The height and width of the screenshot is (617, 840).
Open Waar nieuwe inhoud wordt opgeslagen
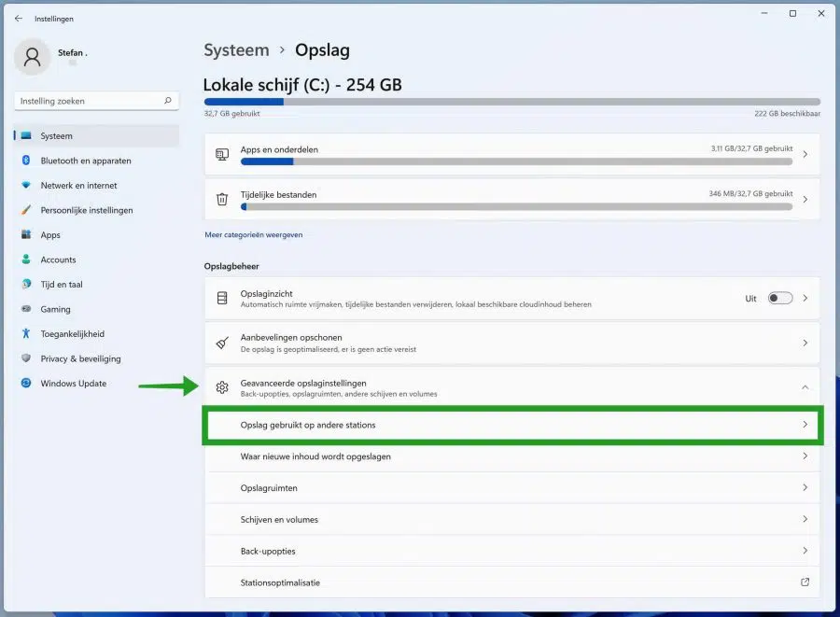(512, 456)
